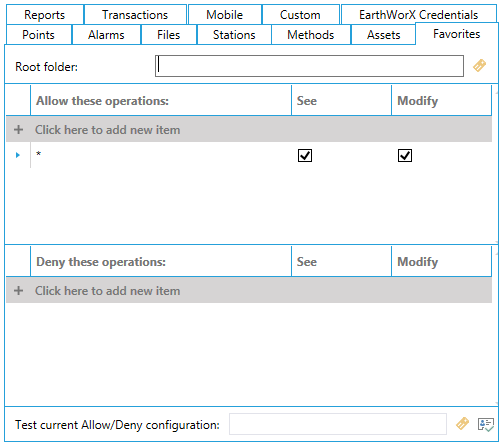Click tag icon next to test configuration field

[x=462, y=424]
